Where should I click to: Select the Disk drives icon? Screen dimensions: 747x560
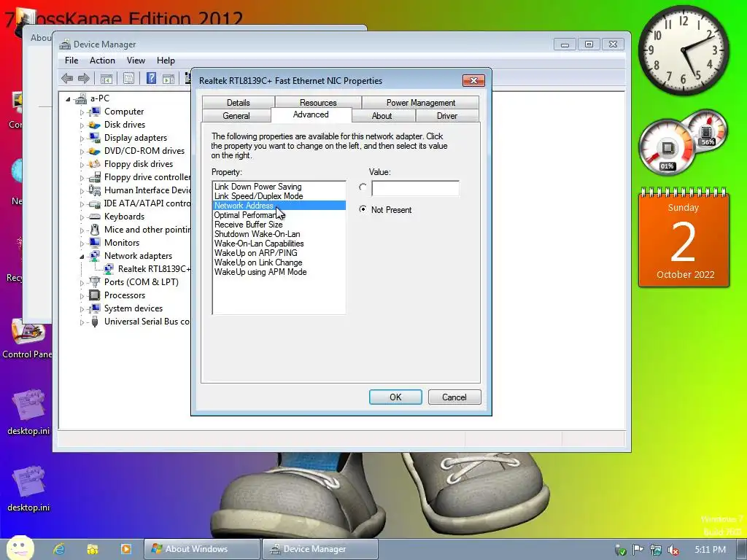click(x=95, y=125)
